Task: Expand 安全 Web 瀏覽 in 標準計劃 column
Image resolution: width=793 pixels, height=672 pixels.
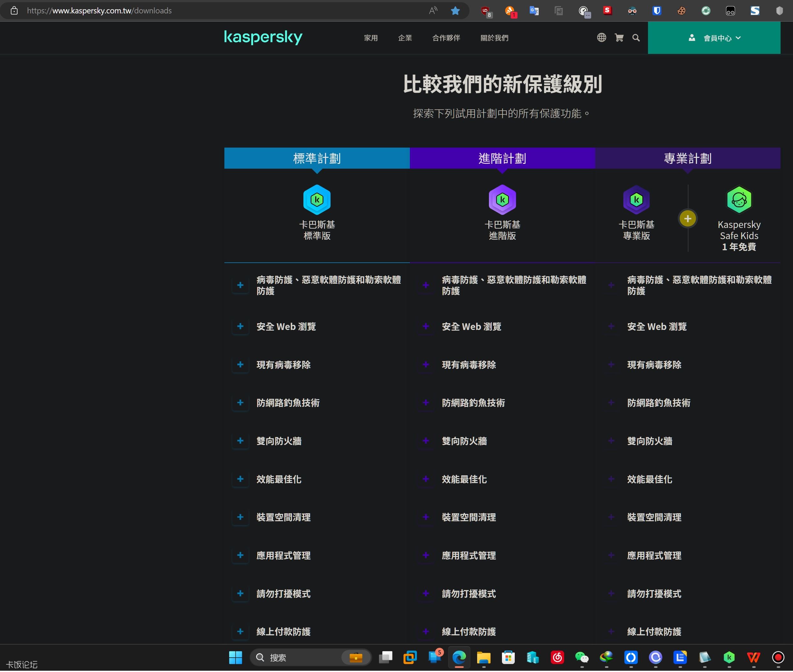Action: point(240,326)
